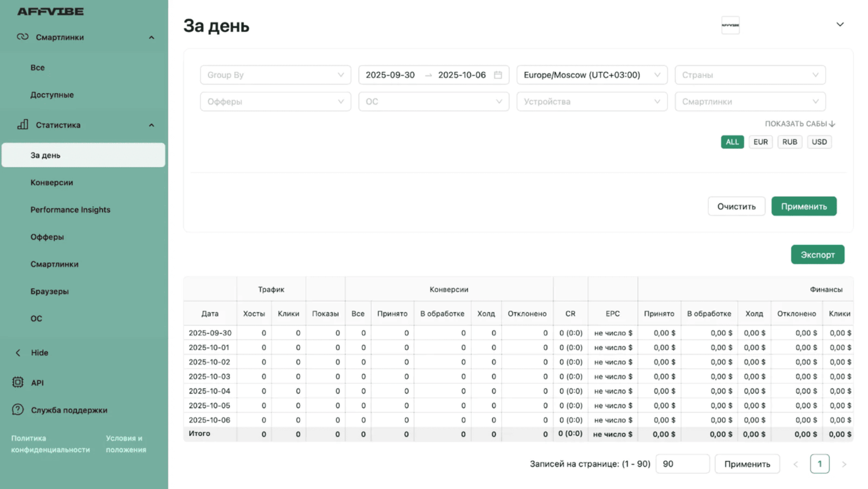Image resolution: width=868 pixels, height=489 pixels.
Task: Click the Статистика bar chart icon
Action: 23,124
